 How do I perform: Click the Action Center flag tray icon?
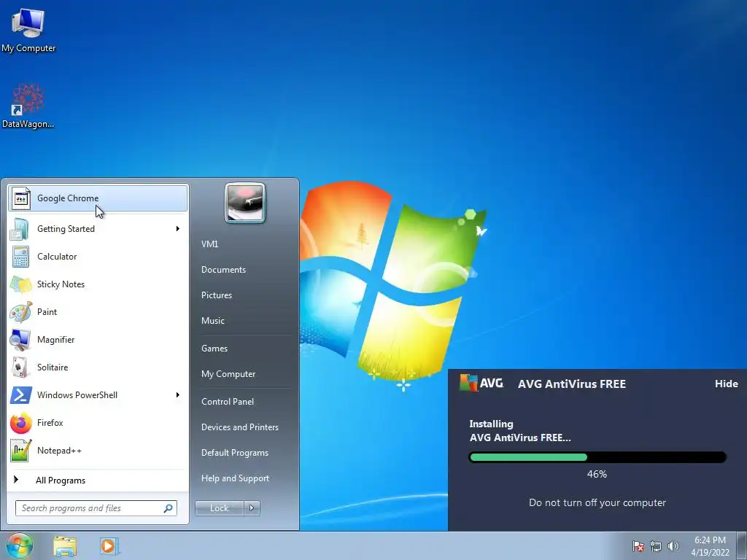(x=638, y=546)
